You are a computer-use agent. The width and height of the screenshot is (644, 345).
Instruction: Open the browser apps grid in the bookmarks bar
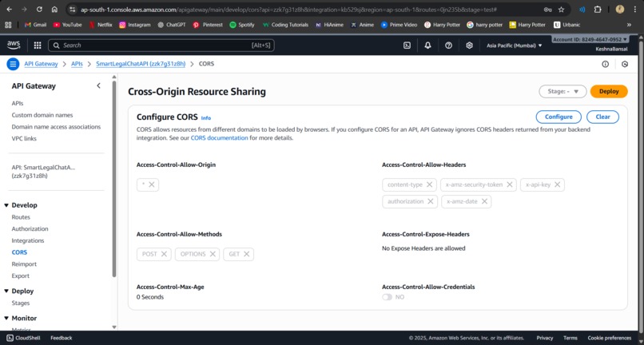point(8,25)
